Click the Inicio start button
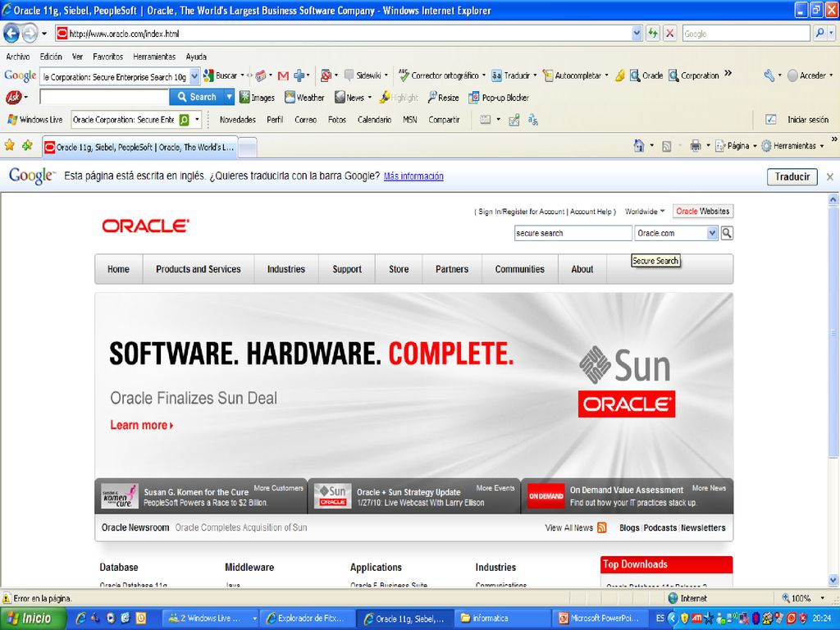 click(x=33, y=619)
